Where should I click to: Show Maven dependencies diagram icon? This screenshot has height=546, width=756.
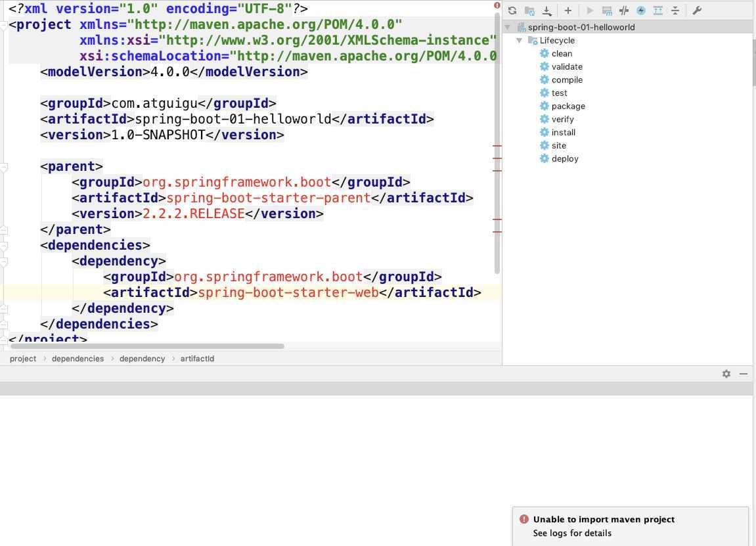click(657, 11)
